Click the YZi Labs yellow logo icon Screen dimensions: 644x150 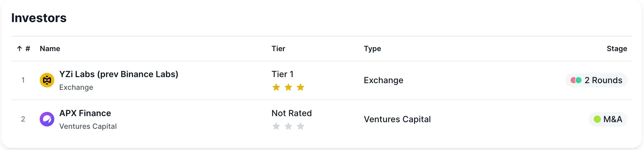[47, 80]
